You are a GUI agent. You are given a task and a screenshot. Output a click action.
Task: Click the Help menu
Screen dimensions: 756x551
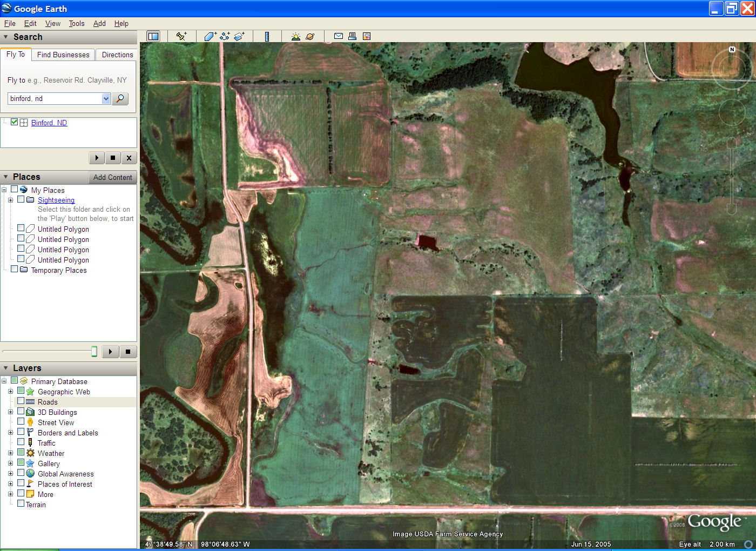coord(122,23)
